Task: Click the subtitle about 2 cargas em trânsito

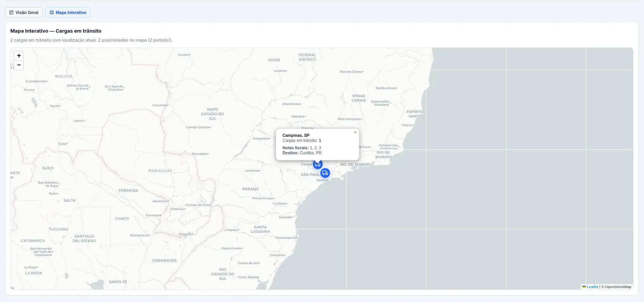Action: click(91, 40)
